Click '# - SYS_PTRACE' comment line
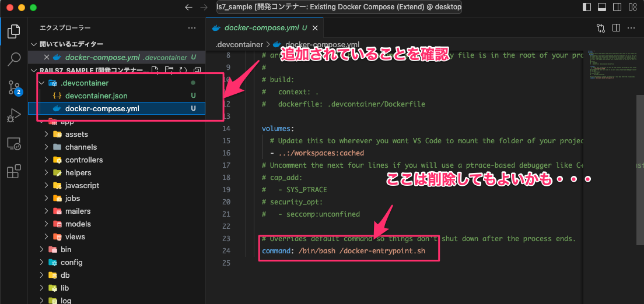This screenshot has width=644, height=304. (x=295, y=189)
